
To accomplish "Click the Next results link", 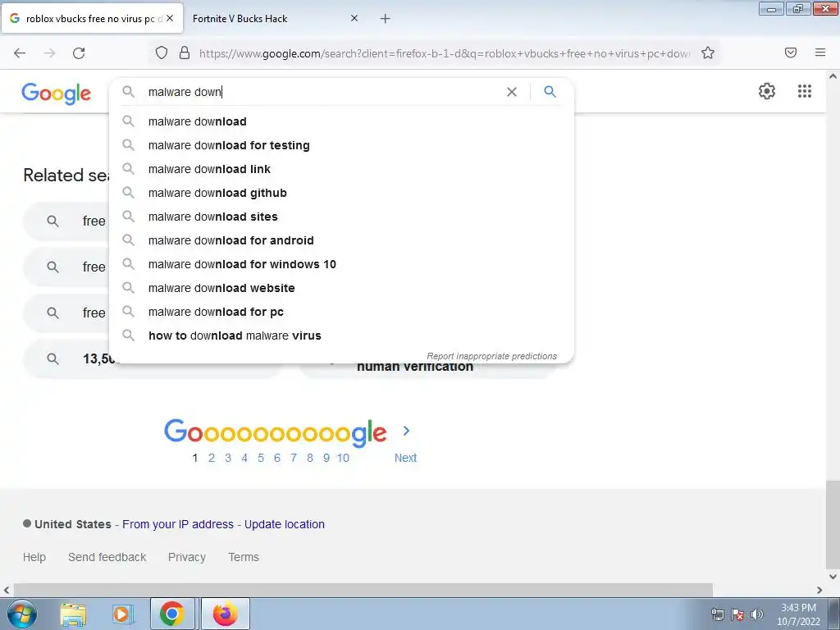I will tap(405, 458).
